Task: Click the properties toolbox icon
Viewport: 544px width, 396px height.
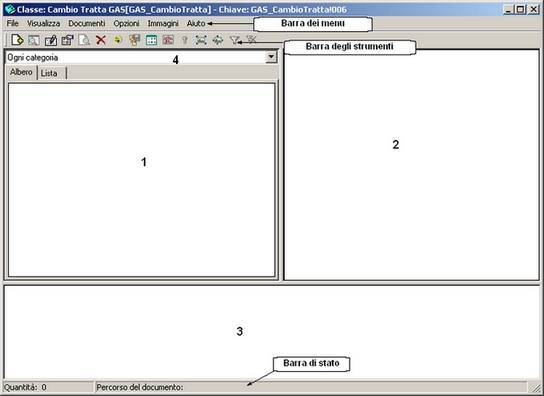Action: 67,40
